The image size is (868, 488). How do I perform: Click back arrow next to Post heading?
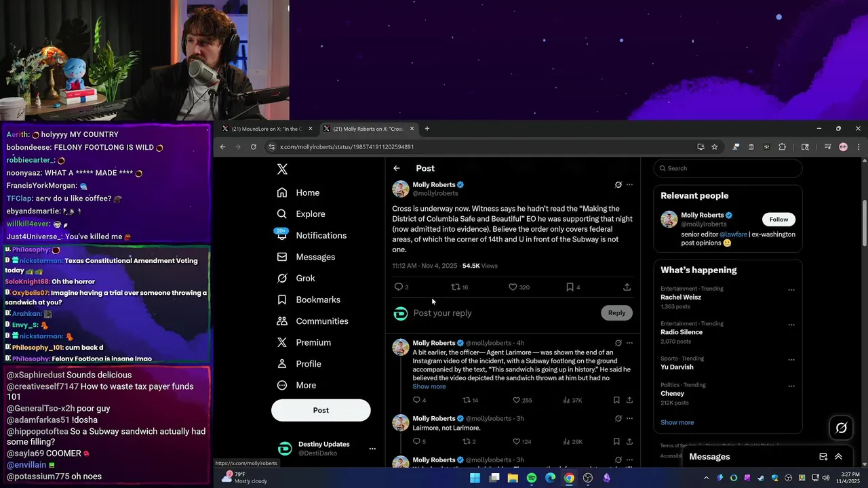point(397,168)
